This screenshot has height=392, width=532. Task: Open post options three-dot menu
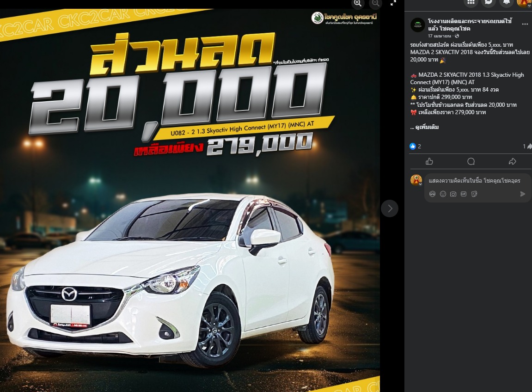[x=525, y=24]
